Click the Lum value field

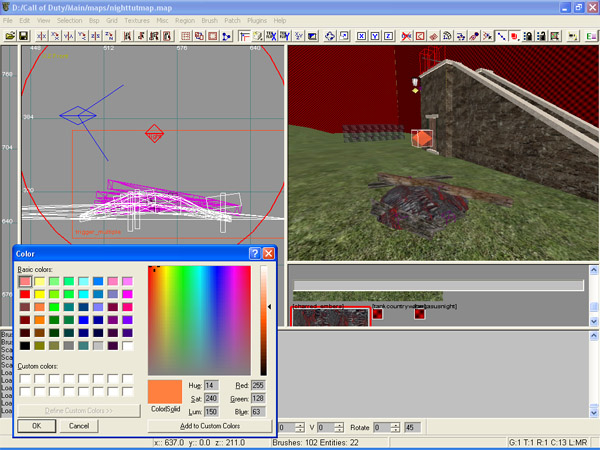point(211,412)
